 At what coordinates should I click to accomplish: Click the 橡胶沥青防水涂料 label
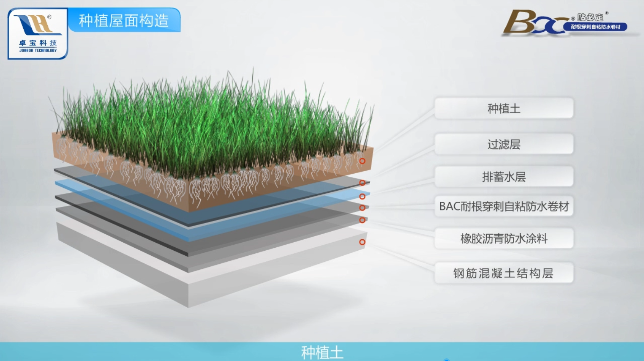tap(504, 239)
